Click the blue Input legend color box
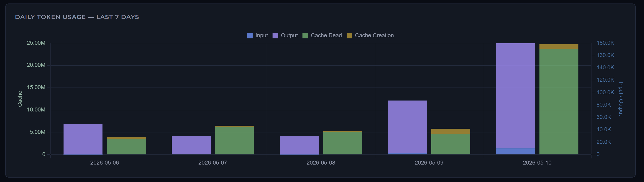 coord(250,35)
